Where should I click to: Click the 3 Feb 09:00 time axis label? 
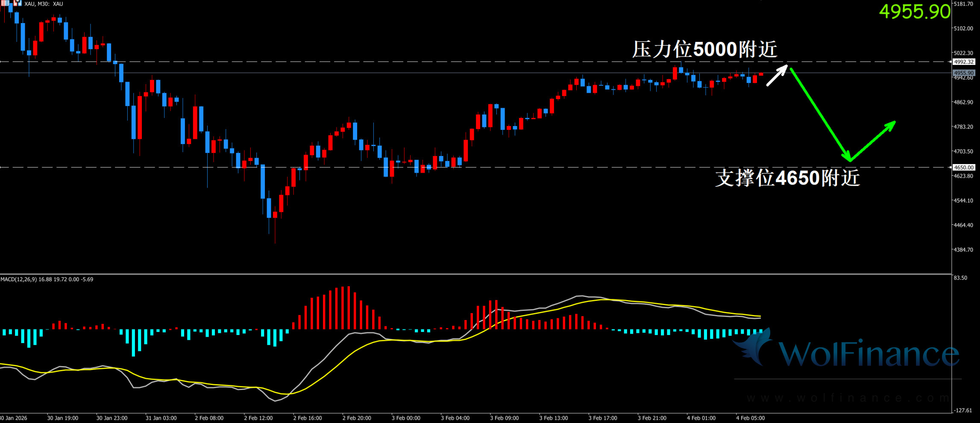point(504,418)
